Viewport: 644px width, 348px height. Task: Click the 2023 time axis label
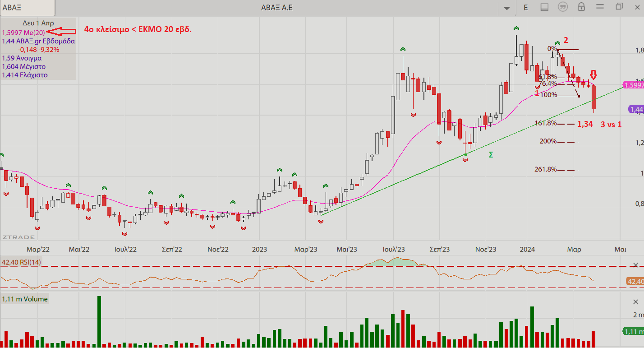point(259,249)
